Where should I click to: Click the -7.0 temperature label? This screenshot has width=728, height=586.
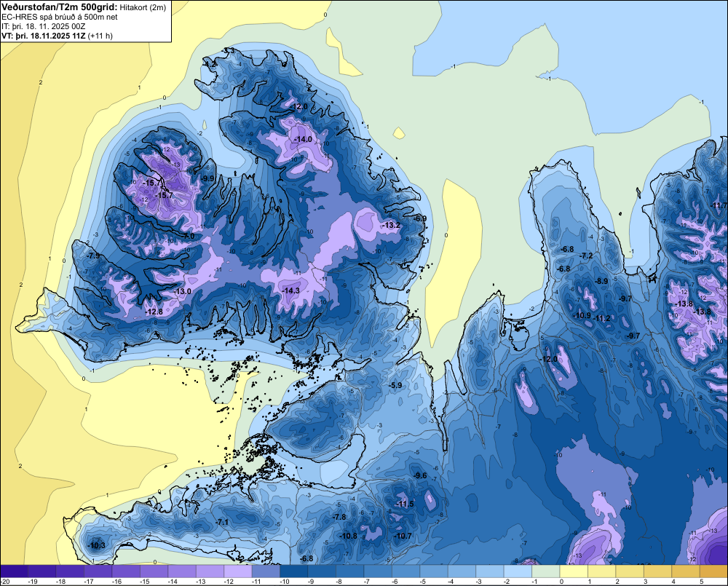pyautogui.click(x=189, y=236)
